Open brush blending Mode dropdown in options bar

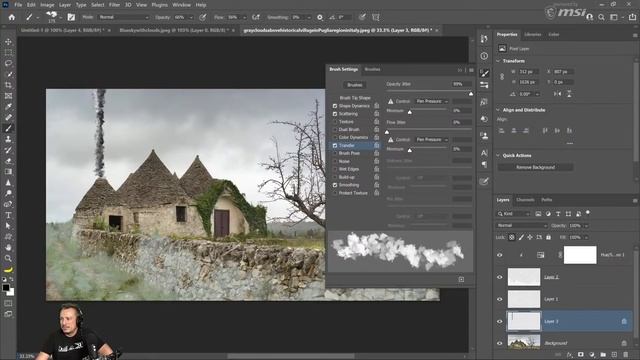(x=124, y=17)
